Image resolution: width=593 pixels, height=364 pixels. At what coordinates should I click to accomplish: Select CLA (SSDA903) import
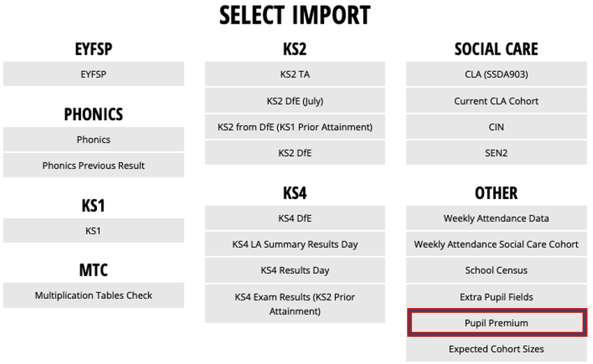coord(496,74)
